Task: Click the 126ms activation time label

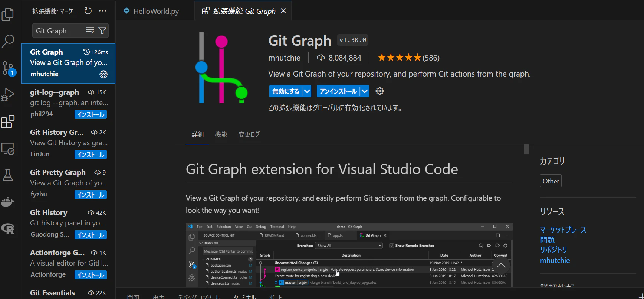Action: 96,52
